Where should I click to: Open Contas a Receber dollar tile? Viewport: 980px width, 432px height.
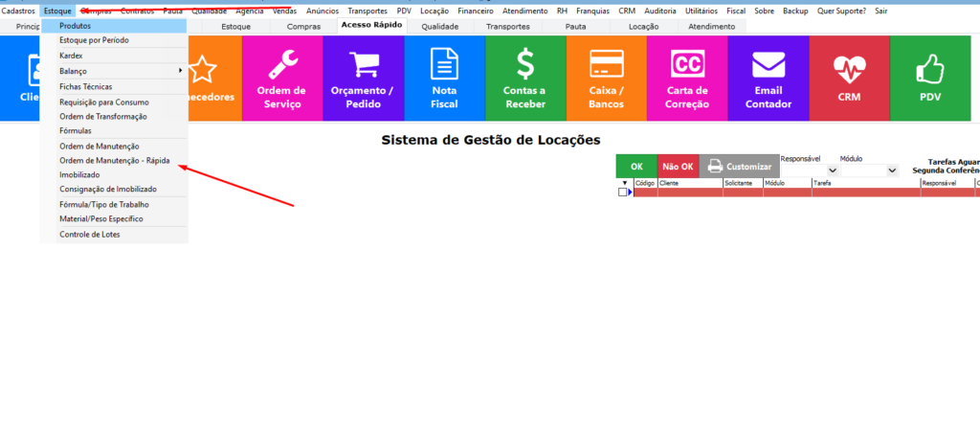pyautogui.click(x=525, y=79)
